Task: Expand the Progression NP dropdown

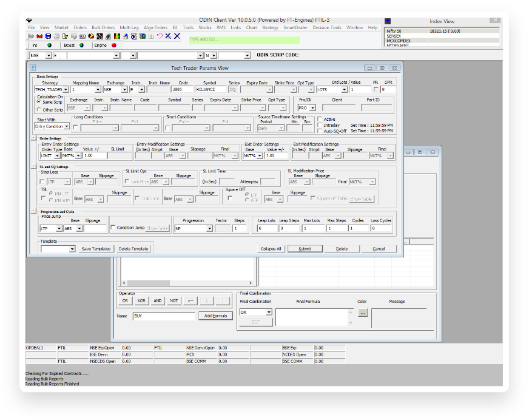Action: [x=209, y=229]
